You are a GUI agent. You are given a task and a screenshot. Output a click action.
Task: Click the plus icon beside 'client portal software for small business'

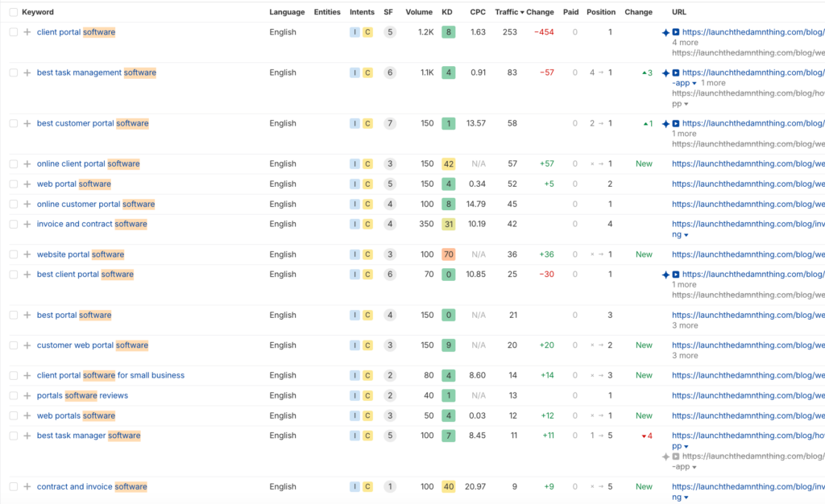point(27,375)
